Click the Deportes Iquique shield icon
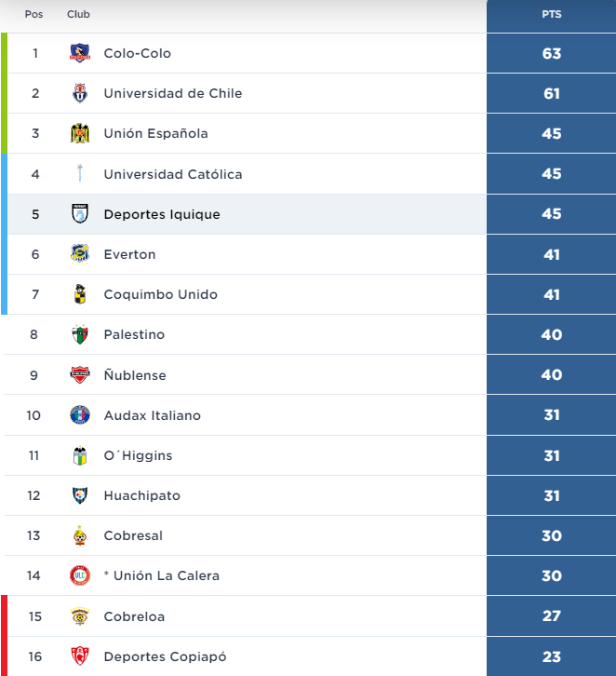 point(80,214)
